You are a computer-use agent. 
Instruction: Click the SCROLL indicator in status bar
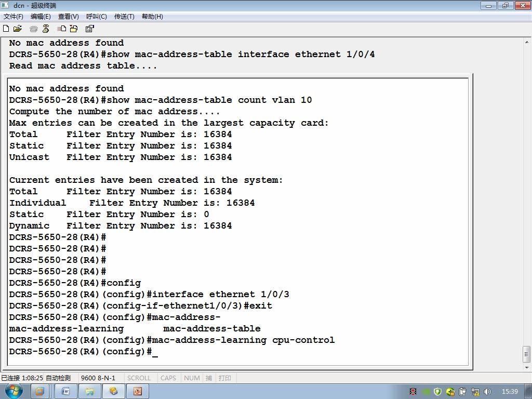pyautogui.click(x=139, y=378)
